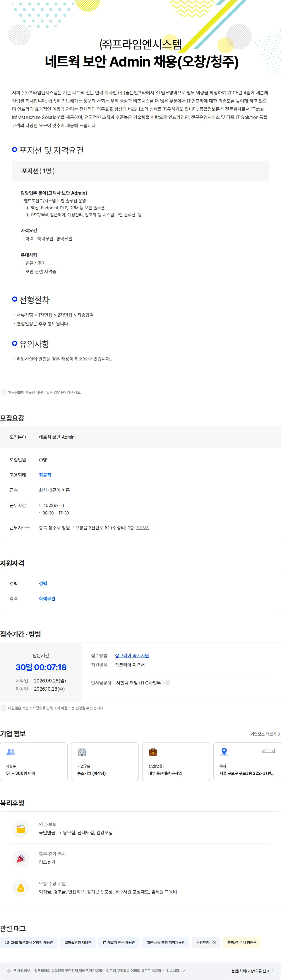
Task: Open 지도보기 in the 위치 card
Action: (x=268, y=750)
